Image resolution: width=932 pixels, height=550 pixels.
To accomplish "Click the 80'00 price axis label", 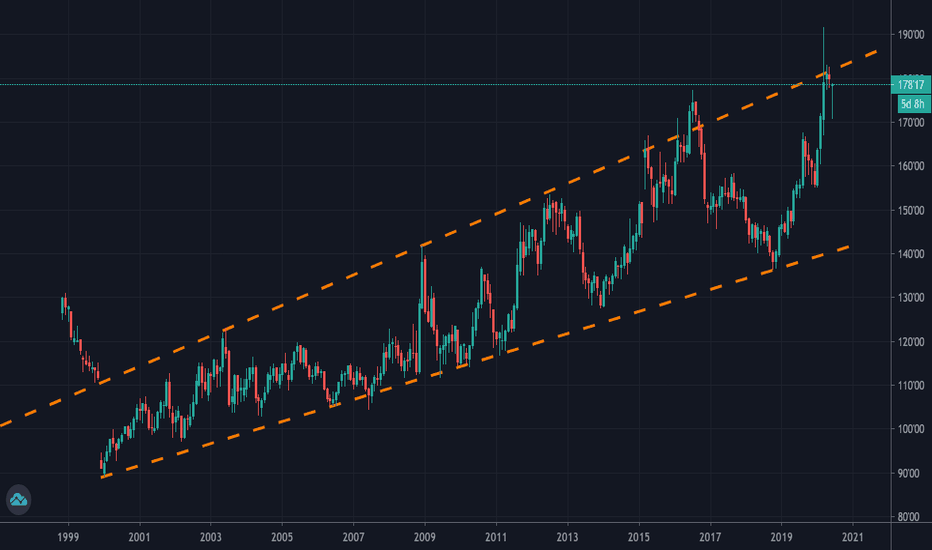I will (911, 517).
